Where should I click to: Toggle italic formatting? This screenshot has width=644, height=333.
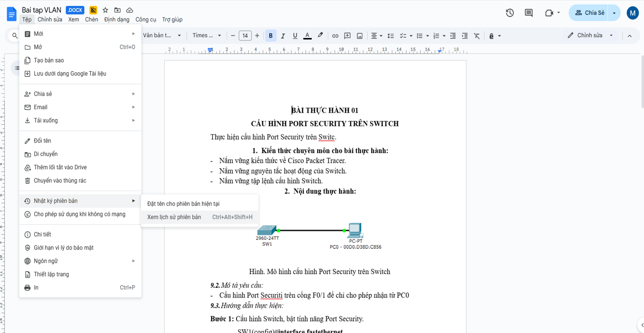283,36
